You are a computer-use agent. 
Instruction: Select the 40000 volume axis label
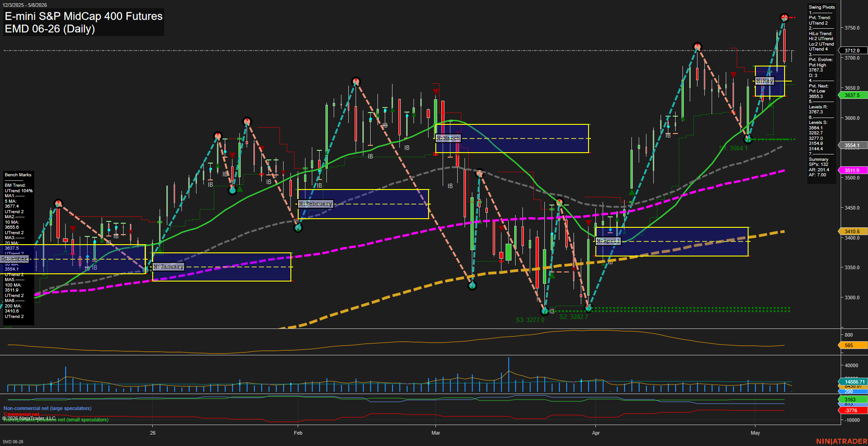[x=851, y=365]
